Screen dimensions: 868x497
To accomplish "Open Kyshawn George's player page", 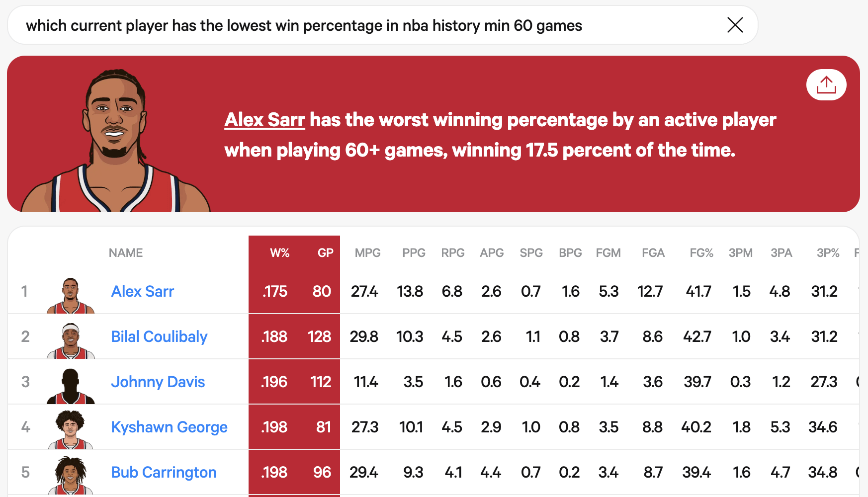I will coord(169,426).
